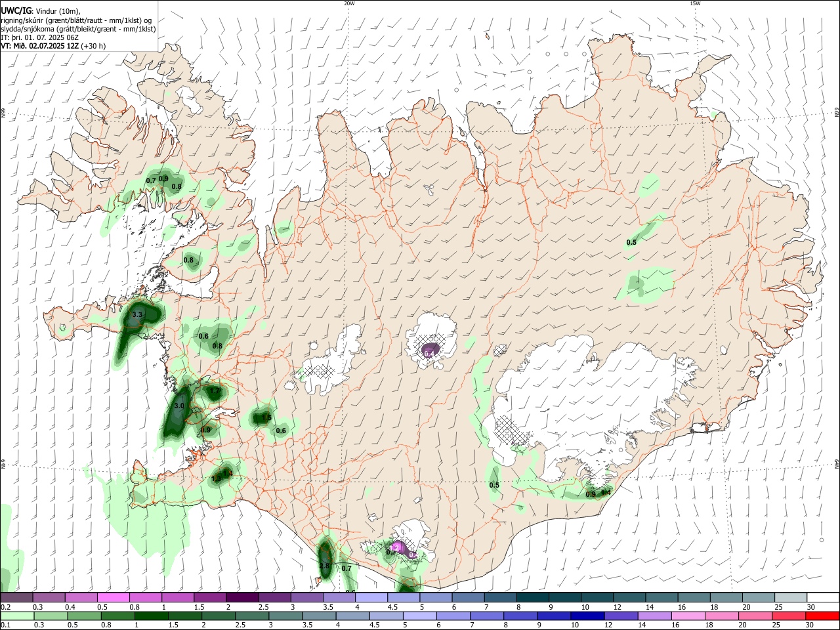The height and width of the screenshot is (630, 840).
Task: Select the white swatch ending the upper legend row
Action: 823,597
